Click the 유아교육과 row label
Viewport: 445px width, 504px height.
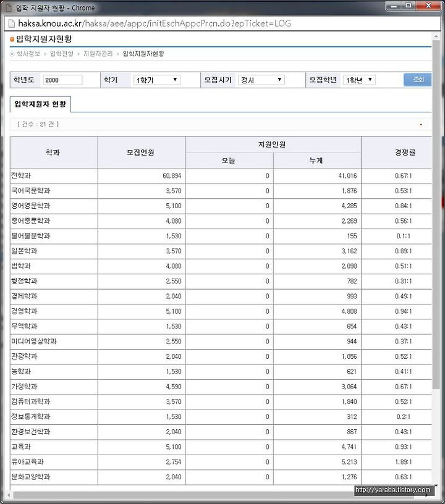[x=28, y=462]
